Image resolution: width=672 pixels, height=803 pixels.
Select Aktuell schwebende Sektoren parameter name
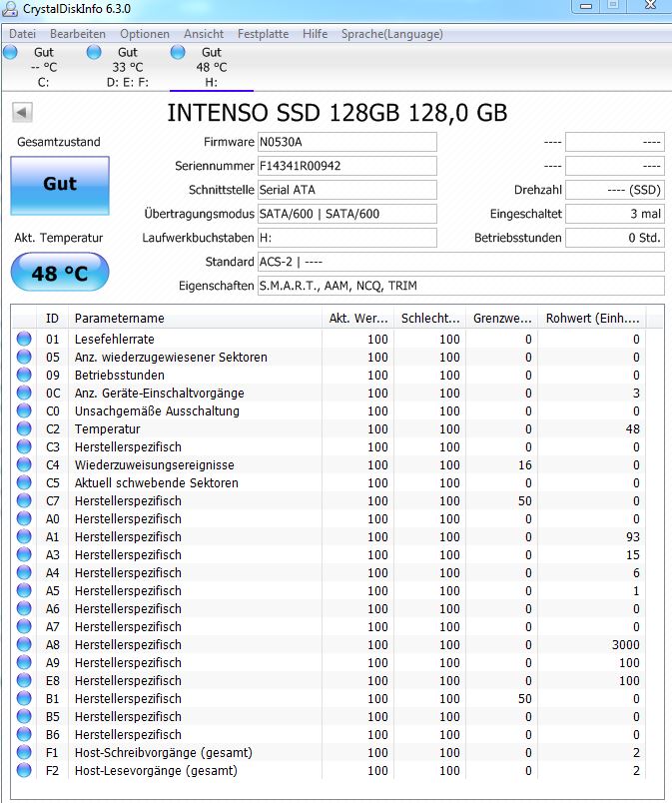pyautogui.click(x=157, y=482)
